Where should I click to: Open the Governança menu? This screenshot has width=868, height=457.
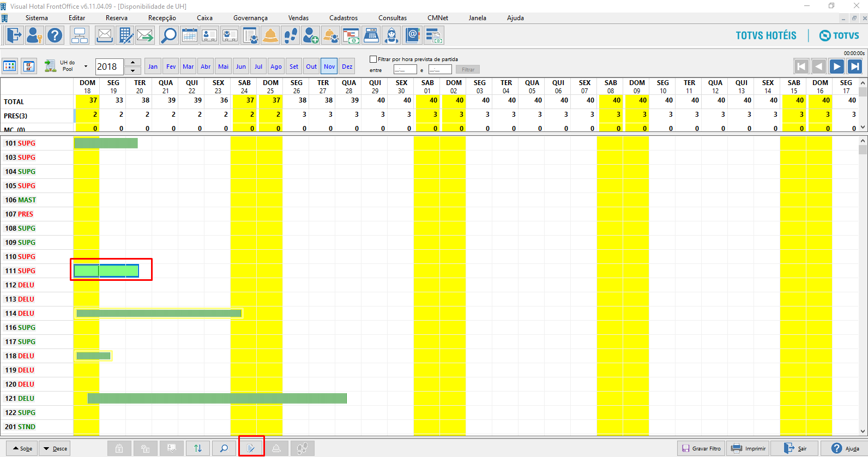tap(250, 18)
